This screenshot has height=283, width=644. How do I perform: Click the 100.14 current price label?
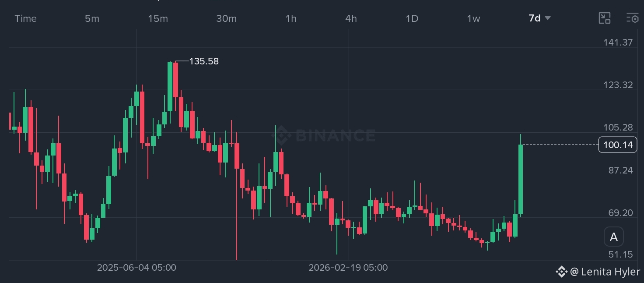tap(618, 145)
